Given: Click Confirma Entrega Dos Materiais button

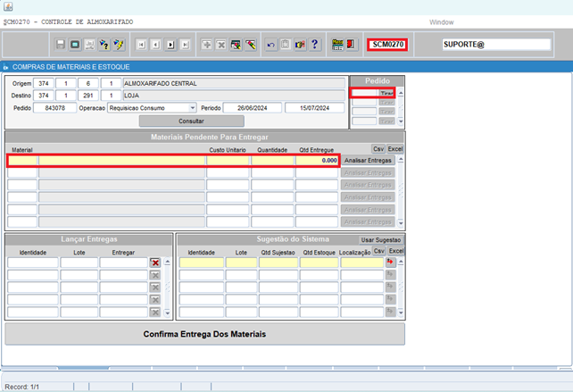Looking at the screenshot, I should pyautogui.click(x=204, y=334).
